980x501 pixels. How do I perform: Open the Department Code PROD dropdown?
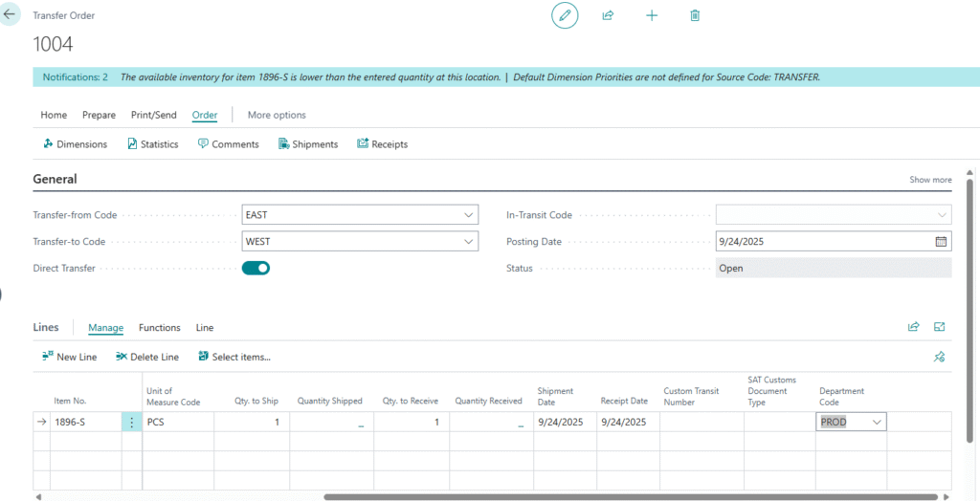[877, 422]
